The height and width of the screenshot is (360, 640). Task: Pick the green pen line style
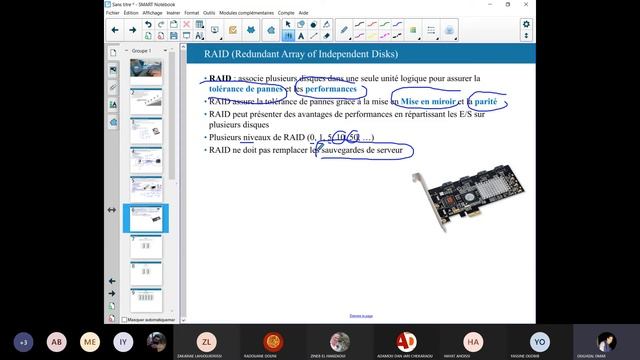[384, 24]
